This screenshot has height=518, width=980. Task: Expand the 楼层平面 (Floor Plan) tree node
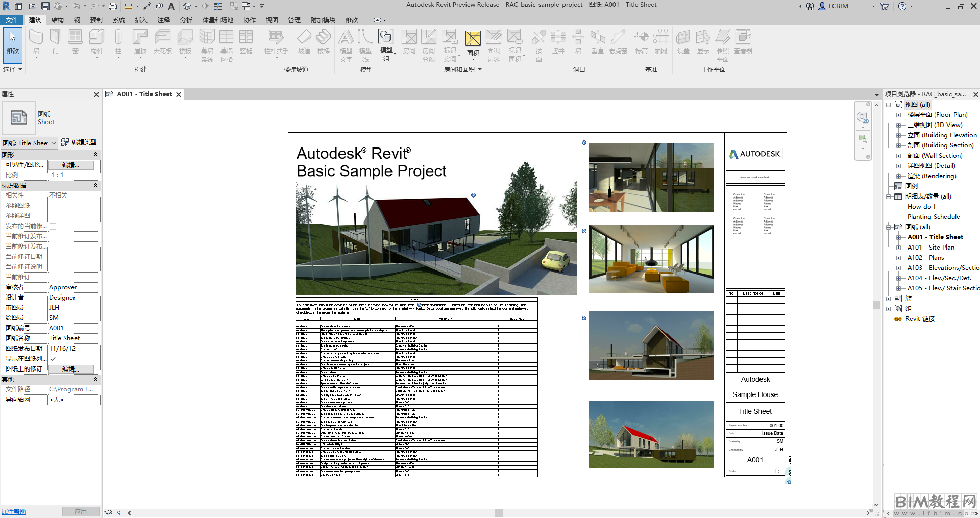(898, 115)
